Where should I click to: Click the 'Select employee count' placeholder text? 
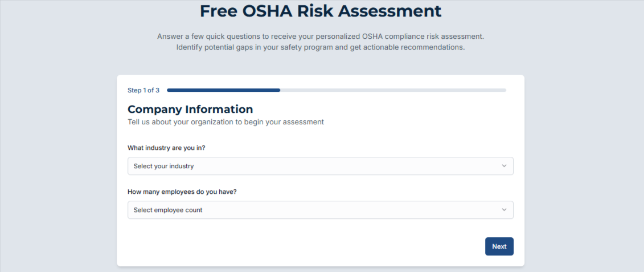(x=168, y=210)
